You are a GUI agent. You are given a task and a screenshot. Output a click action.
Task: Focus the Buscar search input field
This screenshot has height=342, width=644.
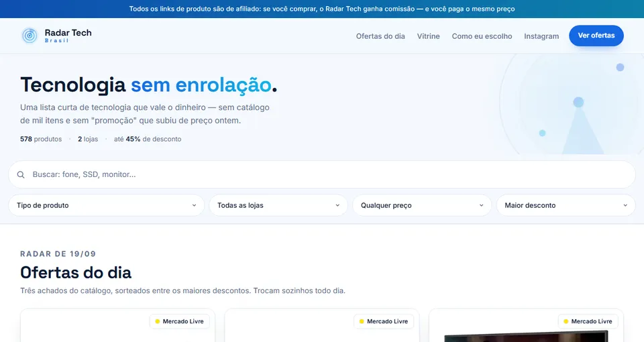point(322,174)
